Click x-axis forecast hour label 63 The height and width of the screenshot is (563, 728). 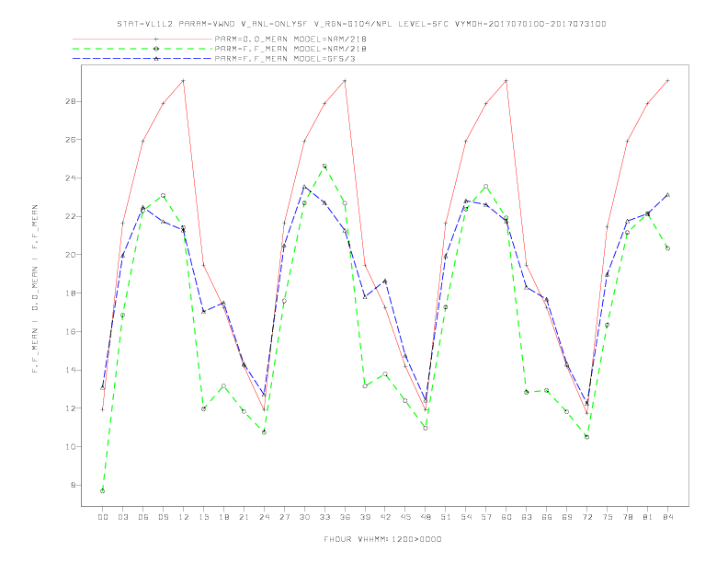point(527,517)
